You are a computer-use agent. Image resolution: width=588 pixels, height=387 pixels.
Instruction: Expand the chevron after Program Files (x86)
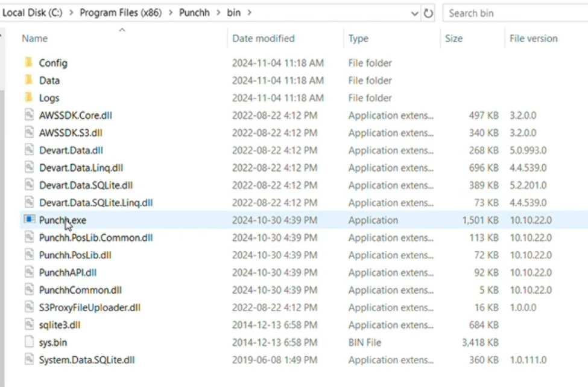tap(171, 13)
